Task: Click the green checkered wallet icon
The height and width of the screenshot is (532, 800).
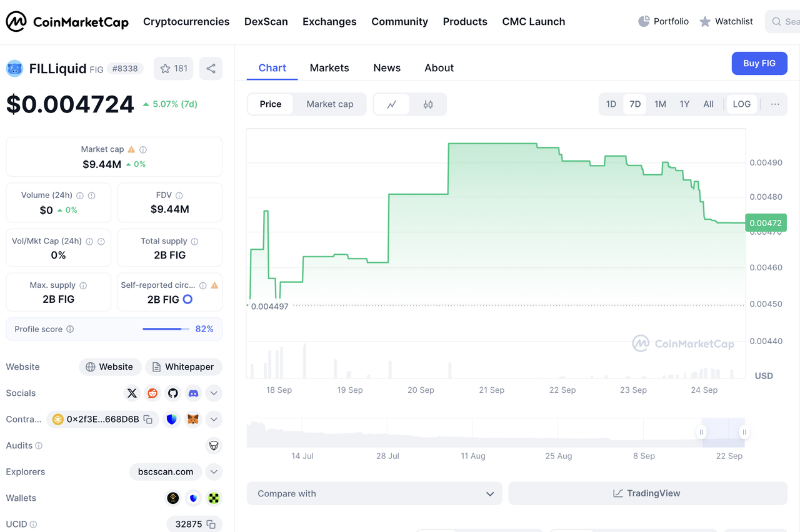Action: pyautogui.click(x=214, y=498)
